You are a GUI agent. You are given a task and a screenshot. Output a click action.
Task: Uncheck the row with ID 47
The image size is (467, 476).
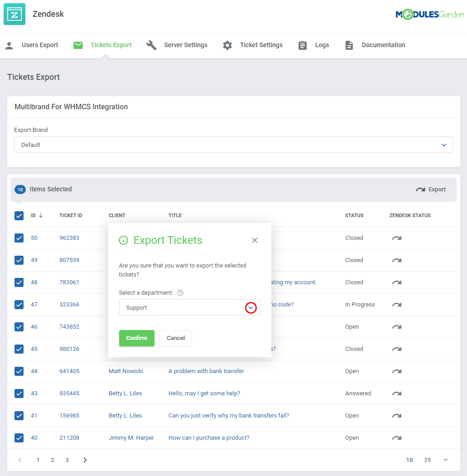tap(19, 305)
